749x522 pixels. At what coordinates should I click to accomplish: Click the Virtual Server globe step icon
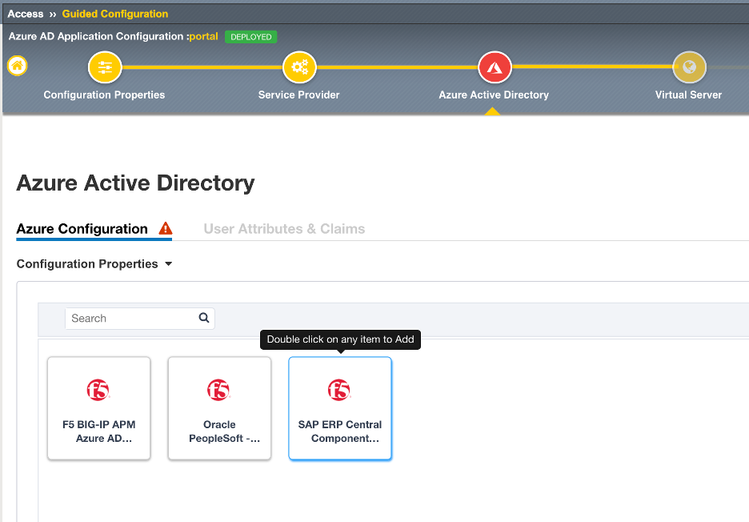pyautogui.click(x=689, y=67)
